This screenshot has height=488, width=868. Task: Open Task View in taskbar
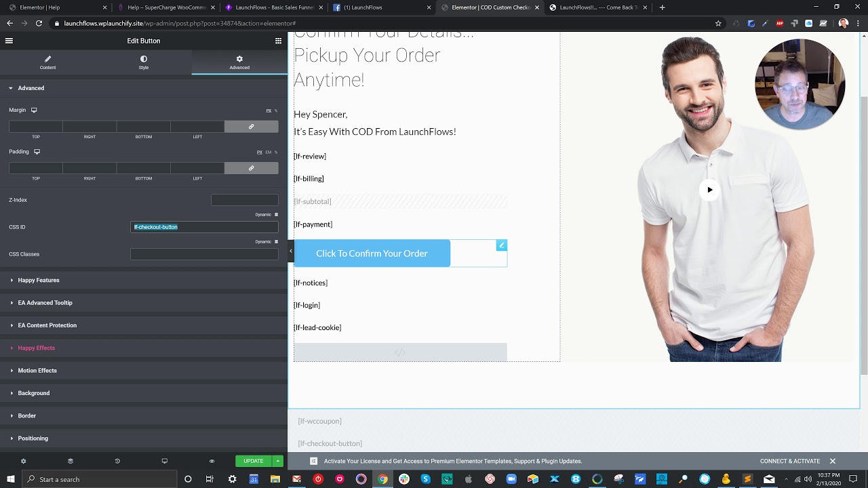point(210,479)
